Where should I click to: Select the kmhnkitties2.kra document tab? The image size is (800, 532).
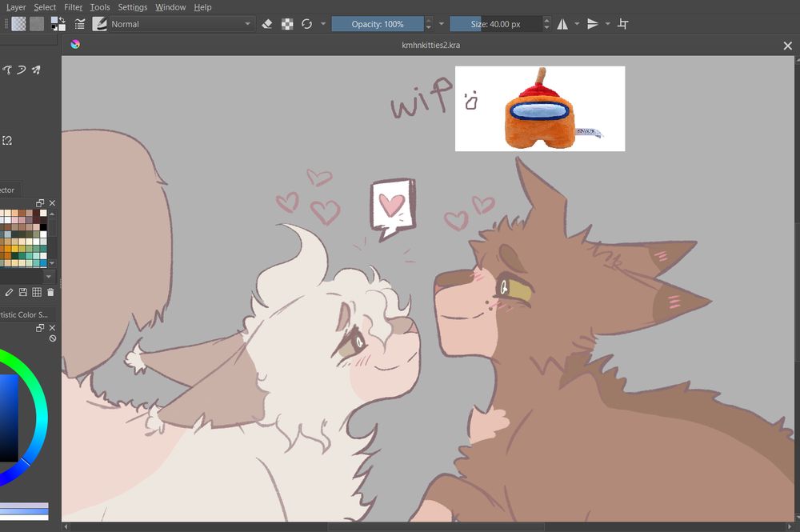coord(432,46)
